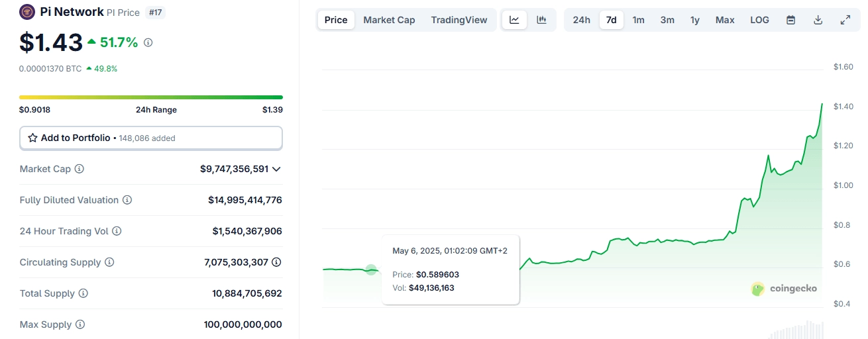Screen dimensions: 868x339
Task: Click the Pi Network coin logo
Action: [27, 12]
